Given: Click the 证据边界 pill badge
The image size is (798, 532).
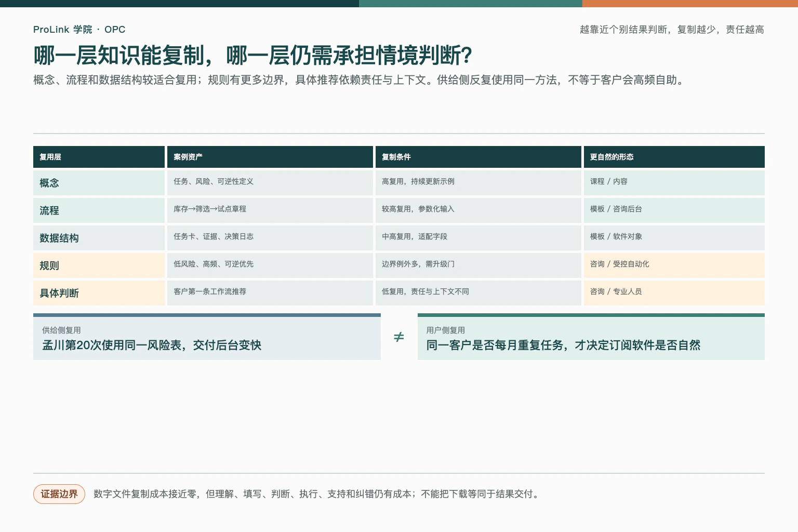Looking at the screenshot, I should pyautogui.click(x=59, y=494).
